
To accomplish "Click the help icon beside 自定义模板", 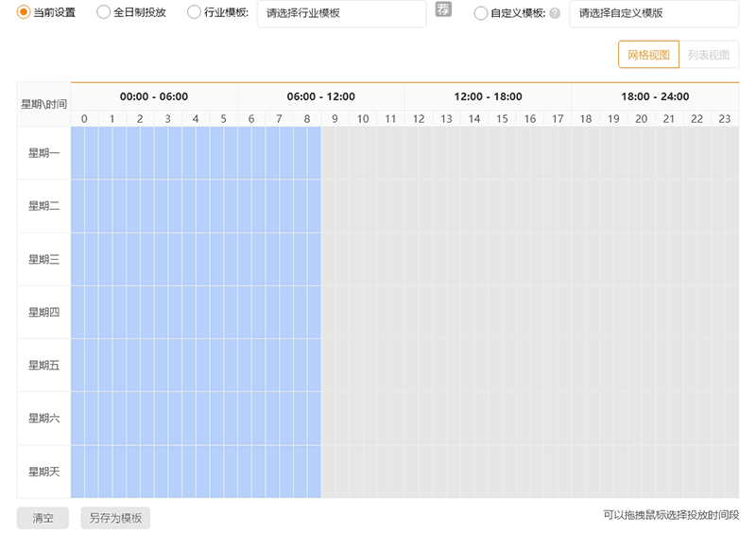I will 555,13.
